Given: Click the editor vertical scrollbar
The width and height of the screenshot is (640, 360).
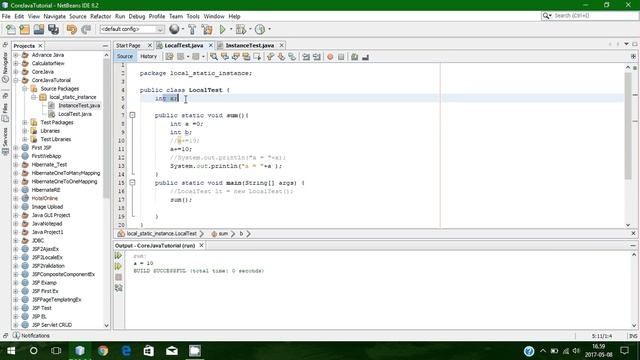Looking at the screenshot, I should pos(628,127).
